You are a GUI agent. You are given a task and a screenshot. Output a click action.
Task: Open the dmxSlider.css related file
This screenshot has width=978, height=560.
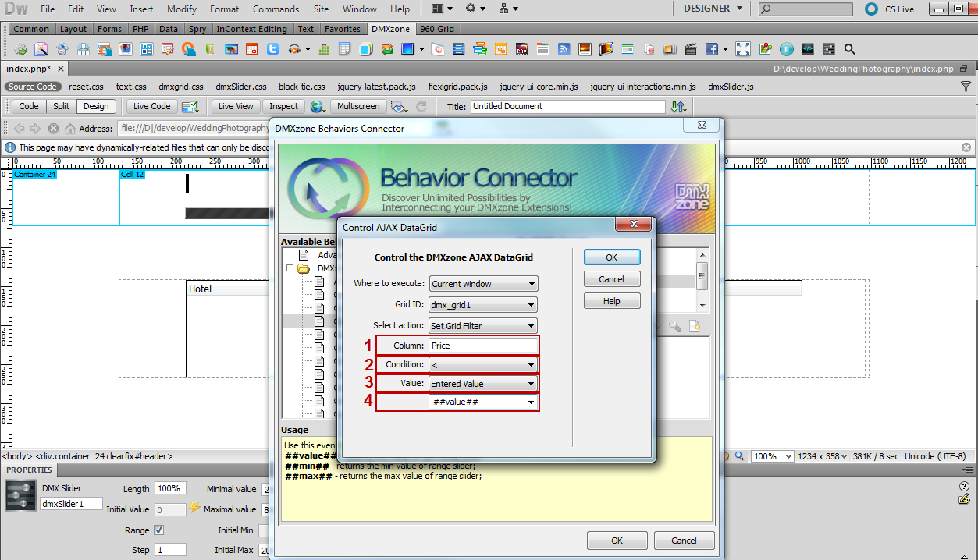[241, 87]
